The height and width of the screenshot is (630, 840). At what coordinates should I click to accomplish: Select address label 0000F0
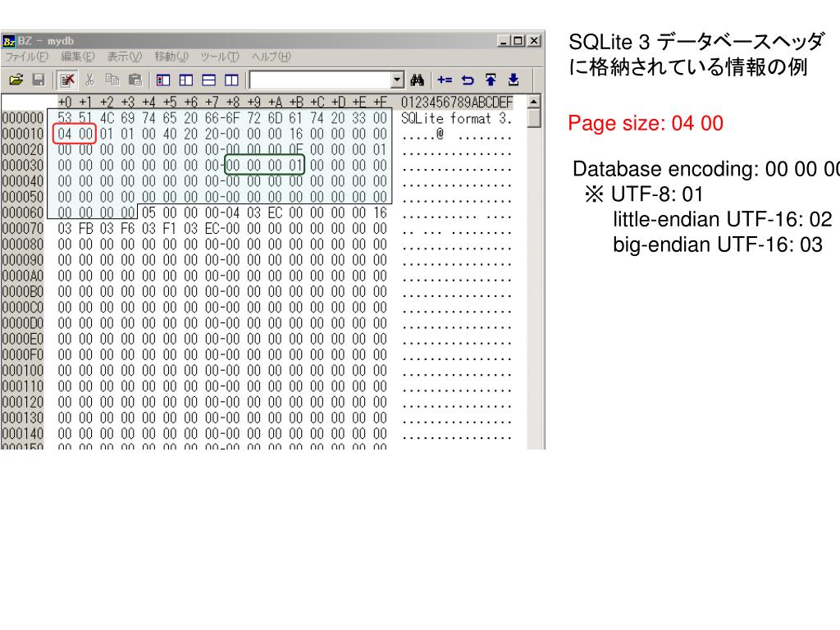[x=22, y=354]
